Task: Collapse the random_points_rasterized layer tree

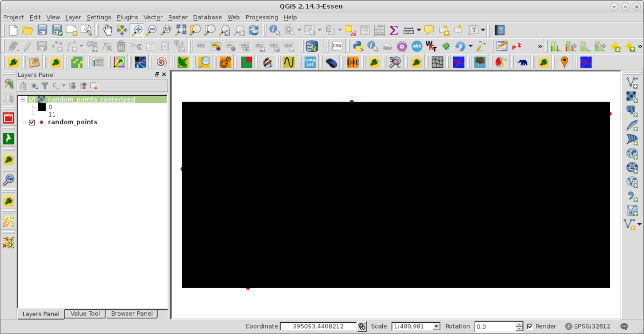Action: [x=23, y=100]
